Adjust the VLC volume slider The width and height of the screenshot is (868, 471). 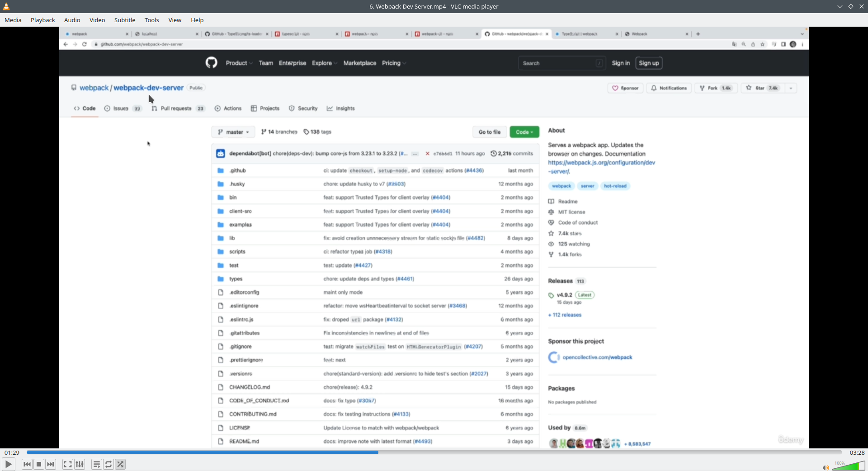click(849, 466)
